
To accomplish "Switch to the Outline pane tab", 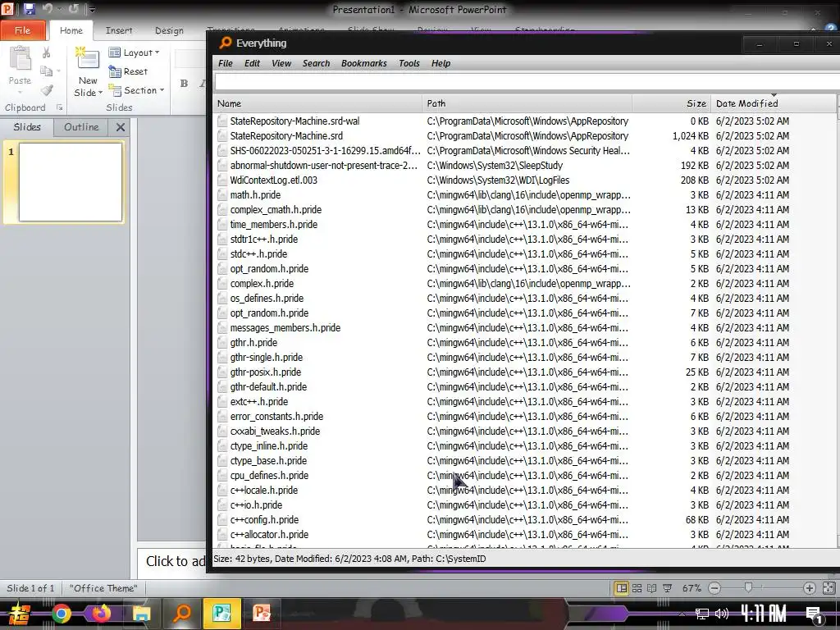I will coord(81,127).
